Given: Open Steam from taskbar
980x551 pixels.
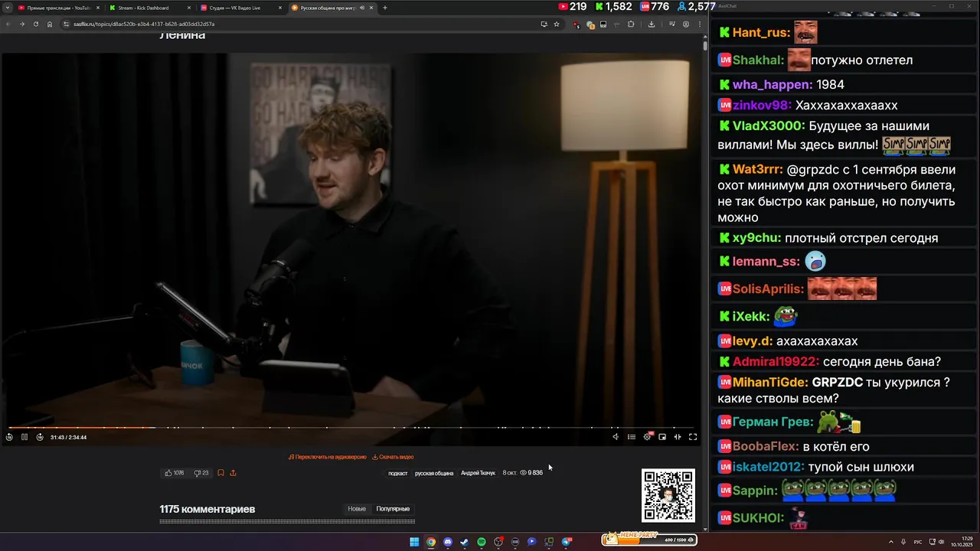Looking at the screenshot, I should tap(464, 542).
